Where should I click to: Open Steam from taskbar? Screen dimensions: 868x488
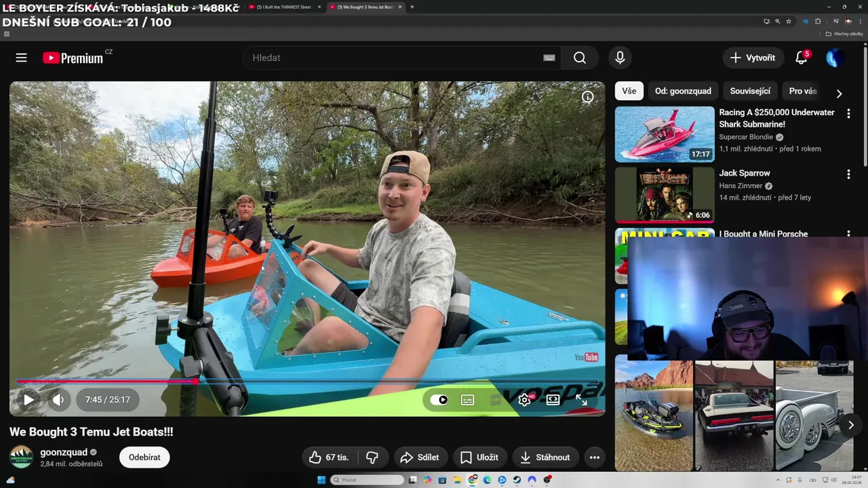coord(517,480)
